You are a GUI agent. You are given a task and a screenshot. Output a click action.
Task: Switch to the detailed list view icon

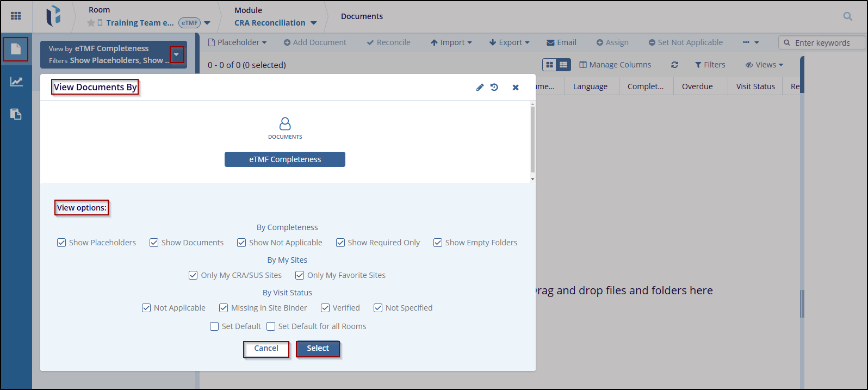563,65
